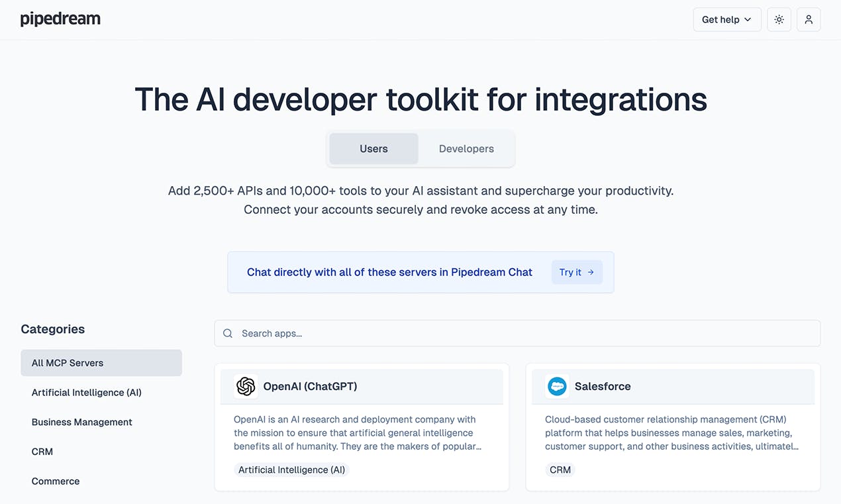841x504 pixels.
Task: Click the Pipedream logo
Action: pos(60,19)
